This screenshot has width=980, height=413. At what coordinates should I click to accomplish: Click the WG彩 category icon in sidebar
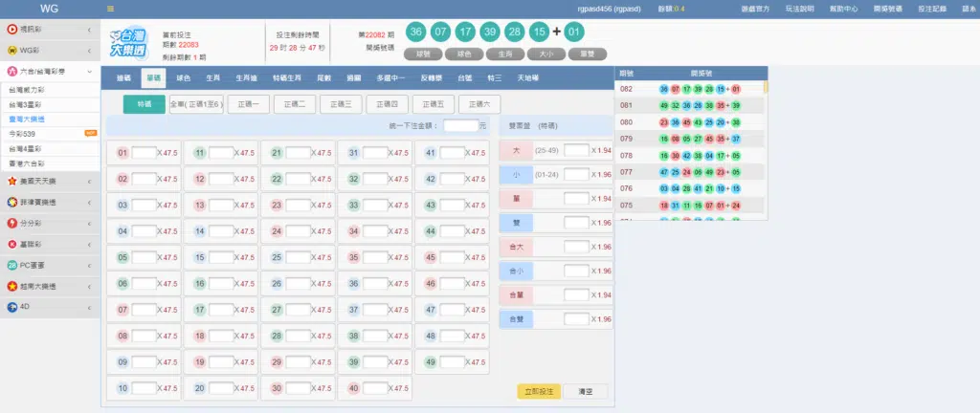point(11,50)
